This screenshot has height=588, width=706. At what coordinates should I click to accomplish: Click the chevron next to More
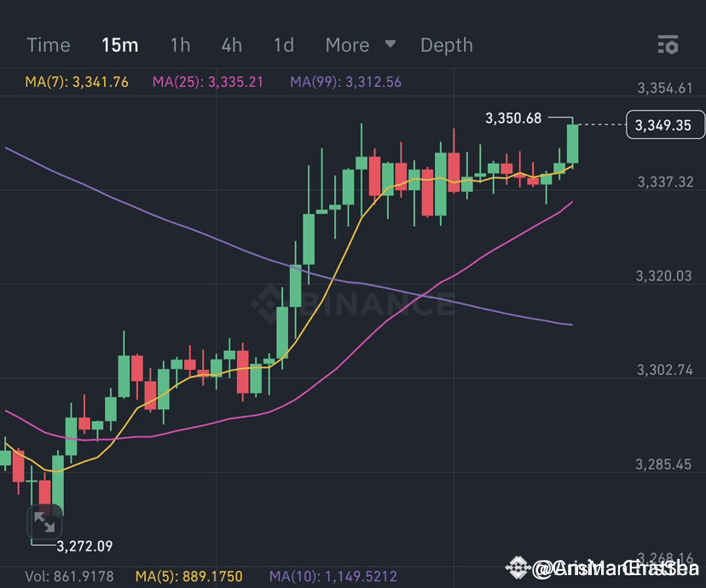pos(391,45)
